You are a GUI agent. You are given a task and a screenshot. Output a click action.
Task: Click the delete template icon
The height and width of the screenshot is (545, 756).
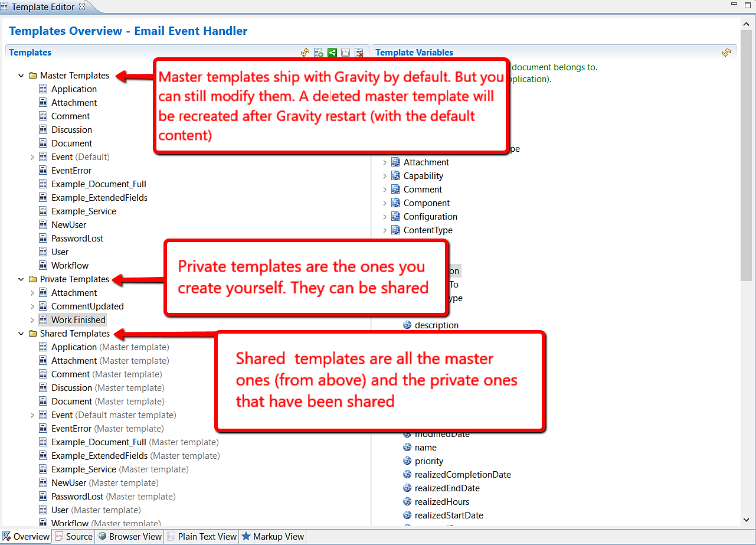[359, 53]
